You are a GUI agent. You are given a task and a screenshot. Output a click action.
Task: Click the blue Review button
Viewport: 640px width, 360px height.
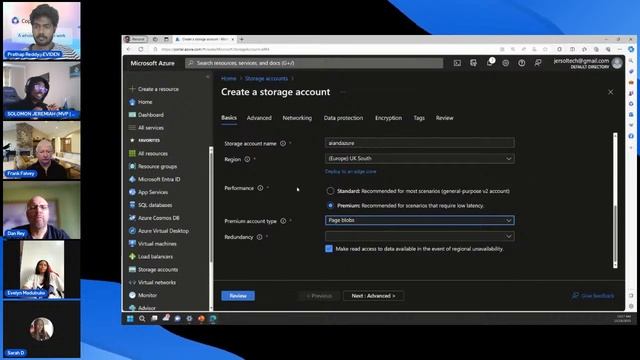(238, 296)
